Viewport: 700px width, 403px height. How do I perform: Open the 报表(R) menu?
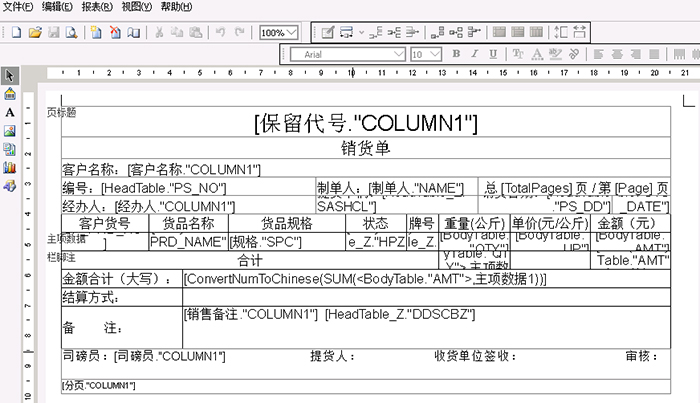click(x=97, y=7)
